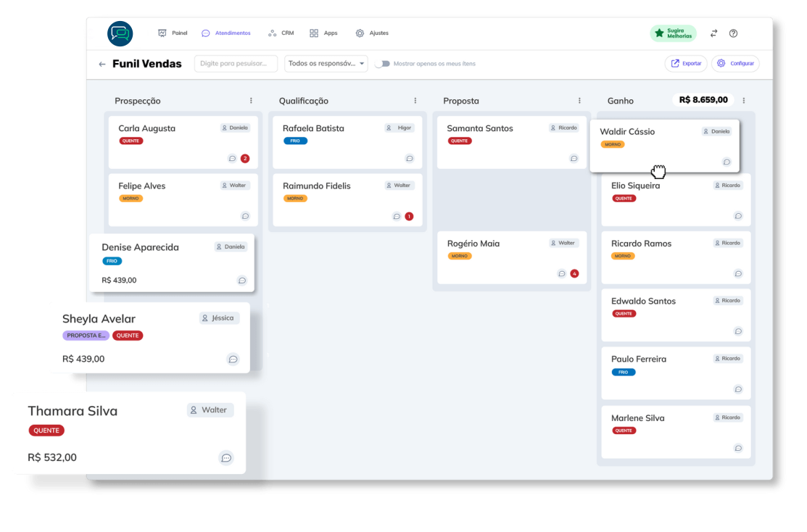
Task: Click the Exportar button
Action: coord(685,64)
